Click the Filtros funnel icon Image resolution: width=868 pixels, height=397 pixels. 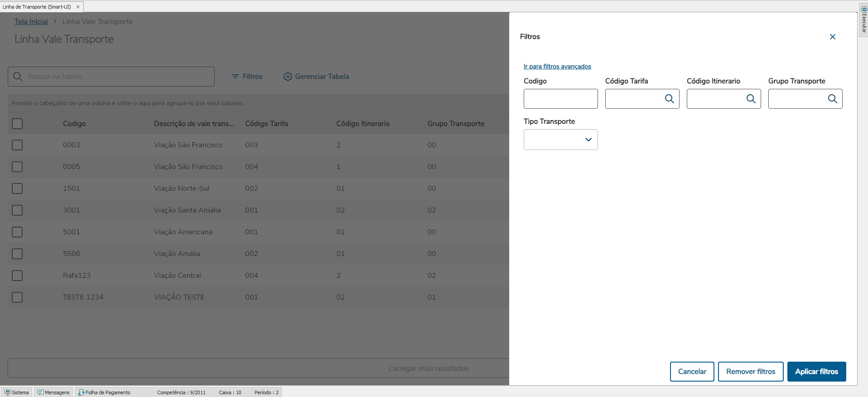coord(235,77)
